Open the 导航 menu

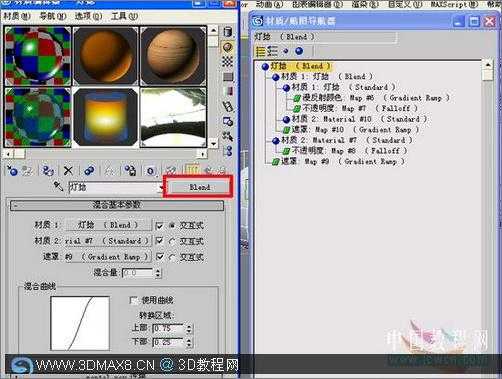[53, 16]
